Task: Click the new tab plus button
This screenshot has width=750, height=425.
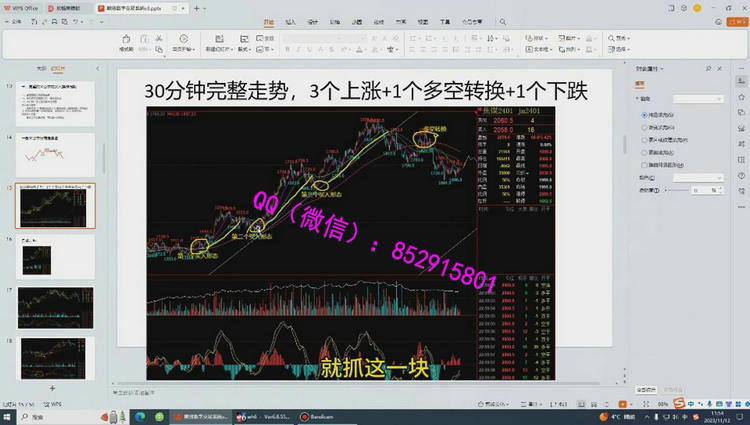Action: (195, 8)
